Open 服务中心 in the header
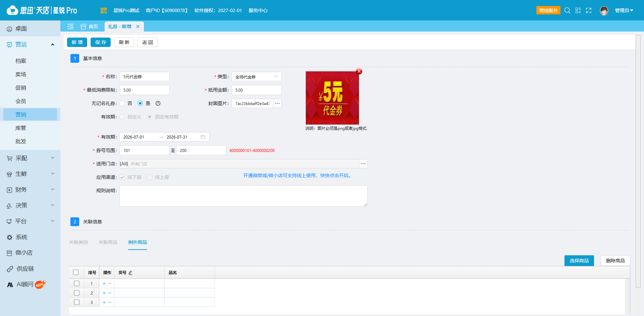 pos(258,10)
